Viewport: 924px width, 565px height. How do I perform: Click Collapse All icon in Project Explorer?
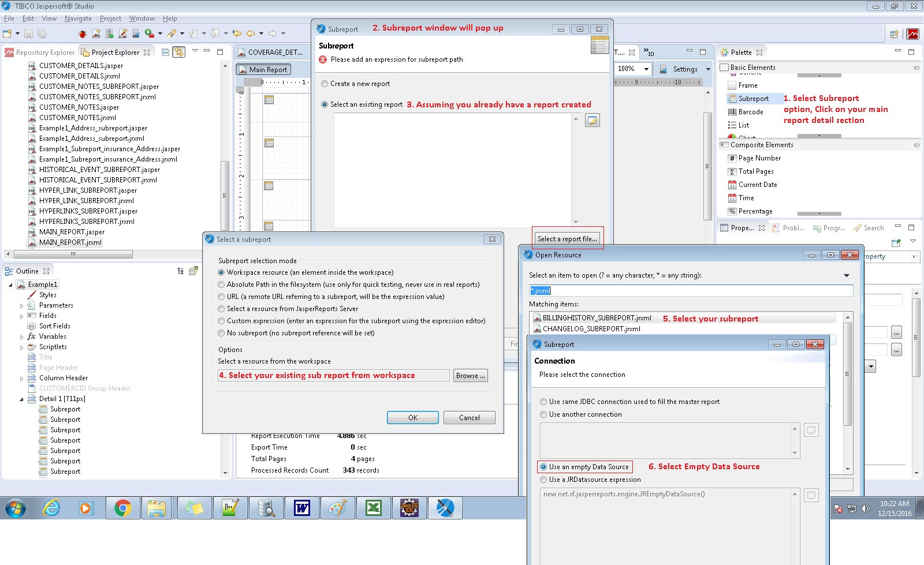166,52
